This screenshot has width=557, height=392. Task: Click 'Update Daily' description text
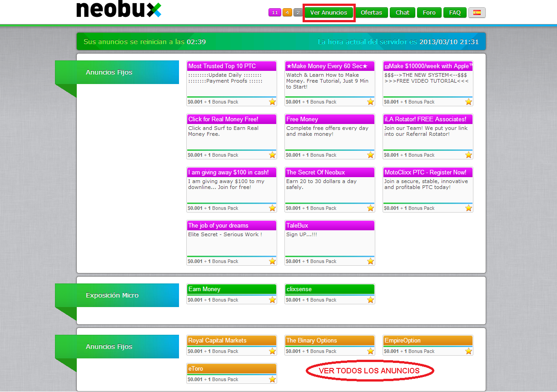point(225,75)
